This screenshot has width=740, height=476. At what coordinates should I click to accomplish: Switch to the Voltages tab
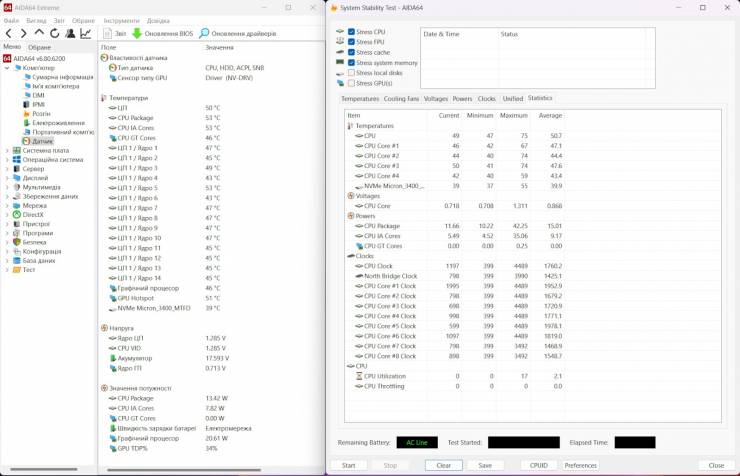[436, 99]
